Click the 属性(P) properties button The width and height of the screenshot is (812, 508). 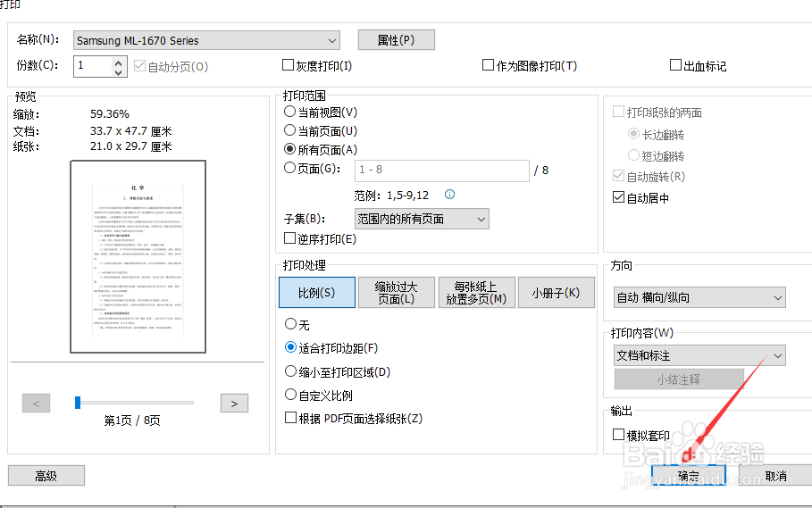(x=396, y=40)
